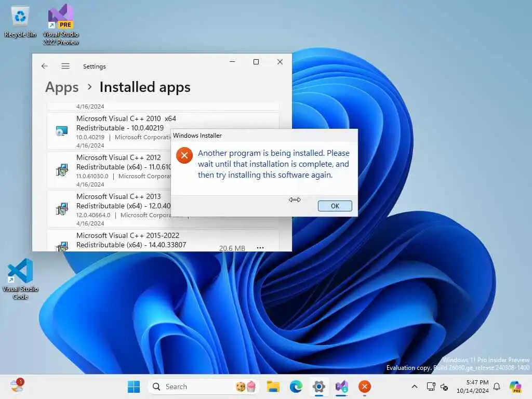The height and width of the screenshot is (399, 532).
Task: Open File Explorer from the taskbar
Action: 273,387
